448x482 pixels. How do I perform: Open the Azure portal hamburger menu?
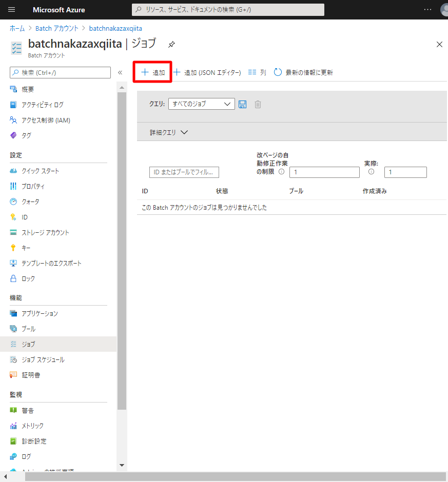pyautogui.click(x=11, y=10)
